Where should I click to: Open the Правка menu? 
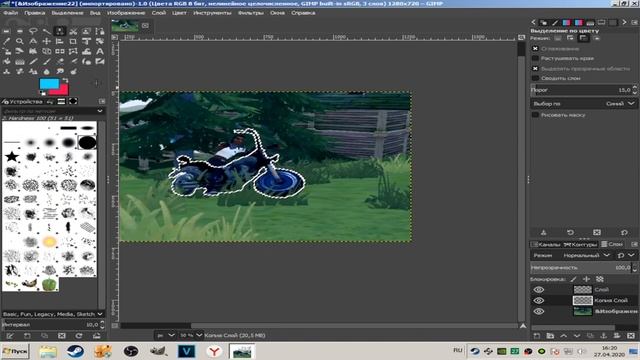point(34,13)
